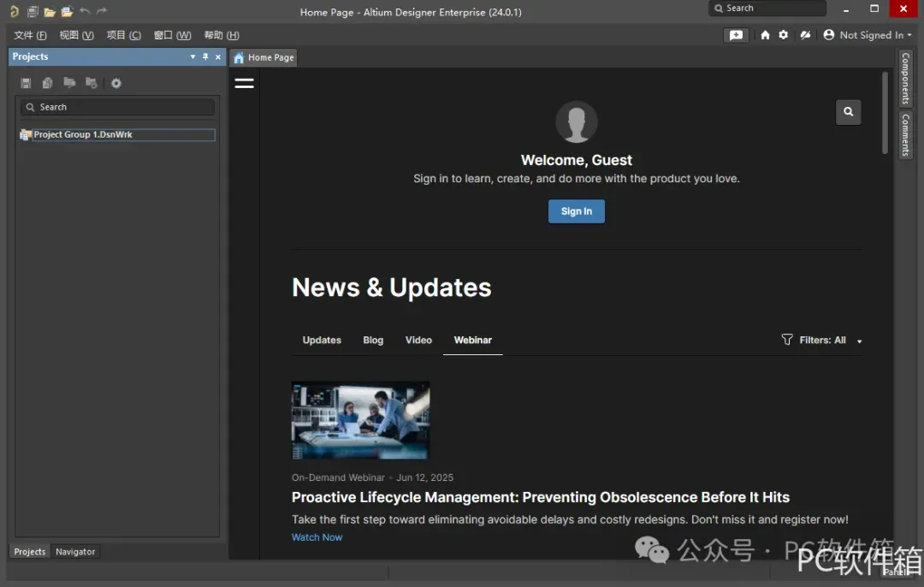Click the Projects panel Search field

117,107
